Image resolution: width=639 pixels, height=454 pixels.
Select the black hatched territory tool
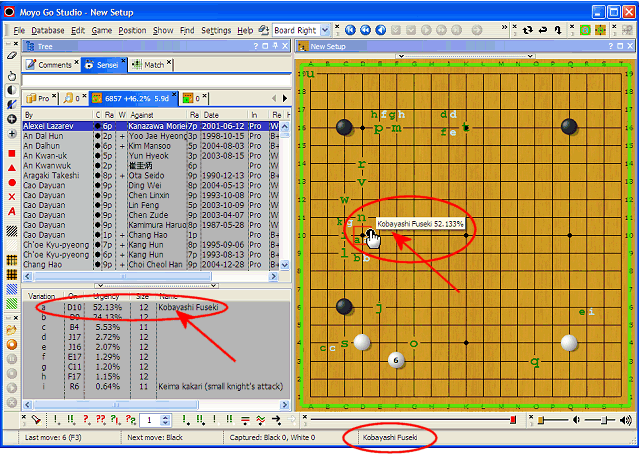point(12,231)
